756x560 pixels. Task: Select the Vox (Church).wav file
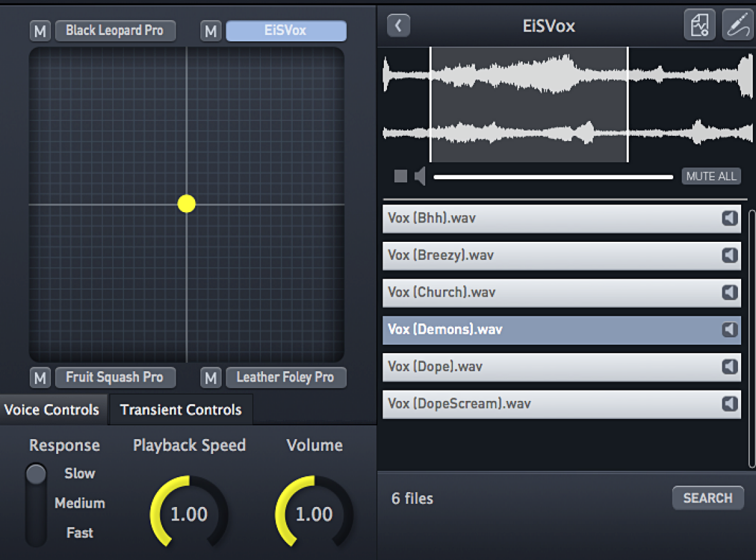(562, 292)
